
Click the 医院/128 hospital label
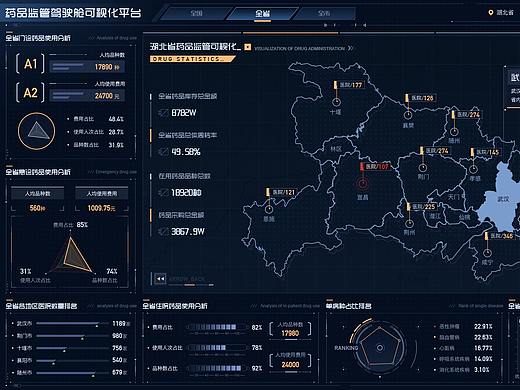coord(422,98)
